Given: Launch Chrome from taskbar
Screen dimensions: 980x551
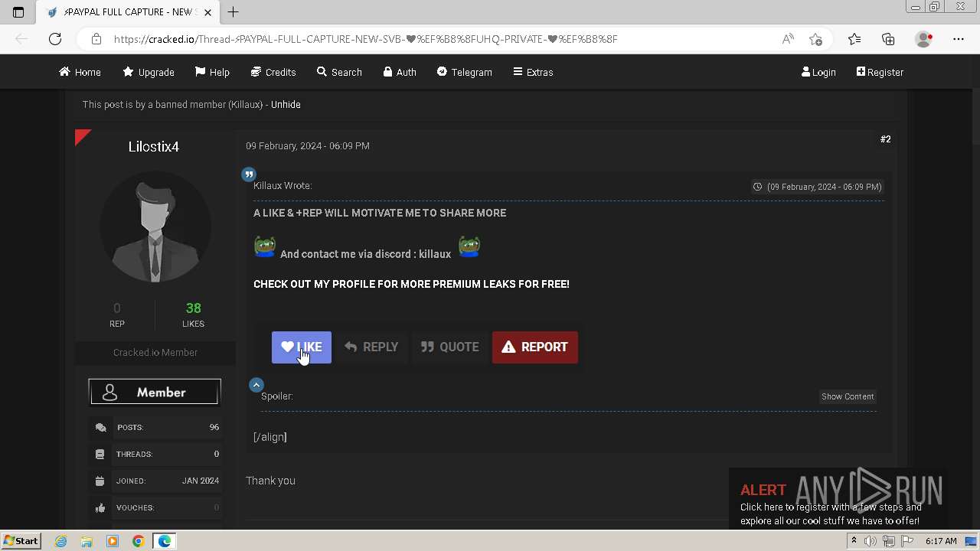Looking at the screenshot, I should coord(138,541).
